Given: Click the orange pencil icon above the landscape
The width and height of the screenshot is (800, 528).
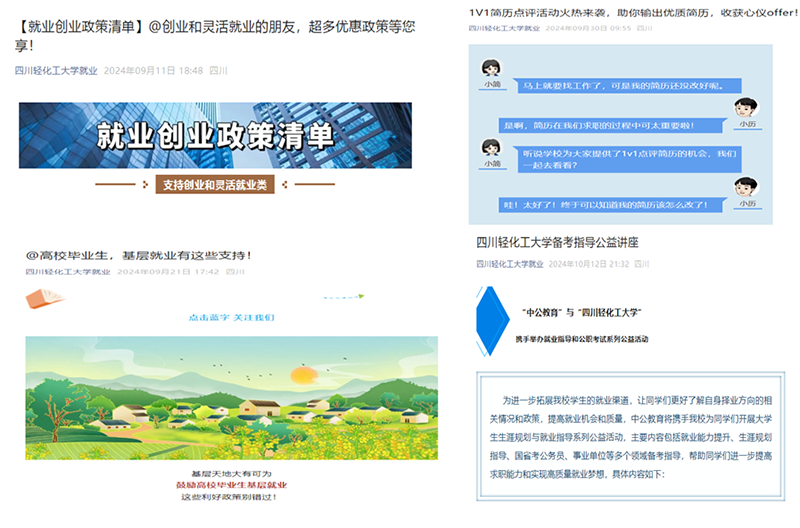Looking at the screenshot, I should [45, 298].
